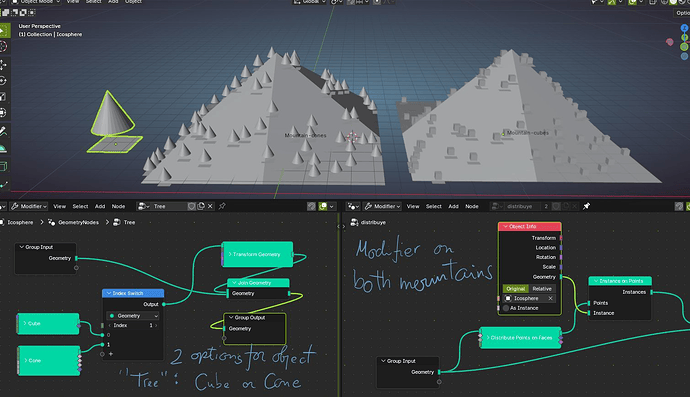Open Node menu in right node editor
Viewport: 690px width, 397px height.
472,206
